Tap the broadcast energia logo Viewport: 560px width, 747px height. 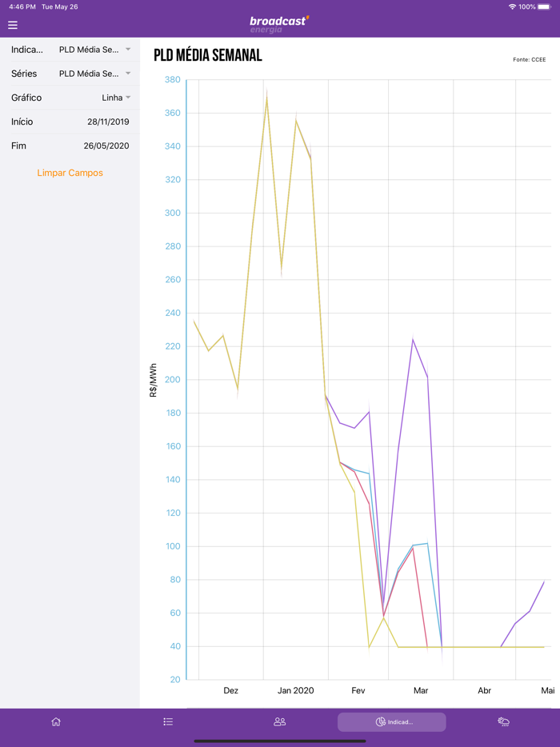pos(279,25)
